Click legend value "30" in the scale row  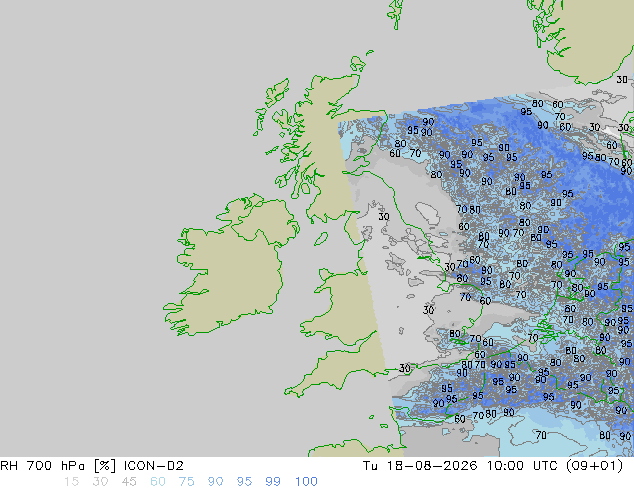click(x=100, y=482)
